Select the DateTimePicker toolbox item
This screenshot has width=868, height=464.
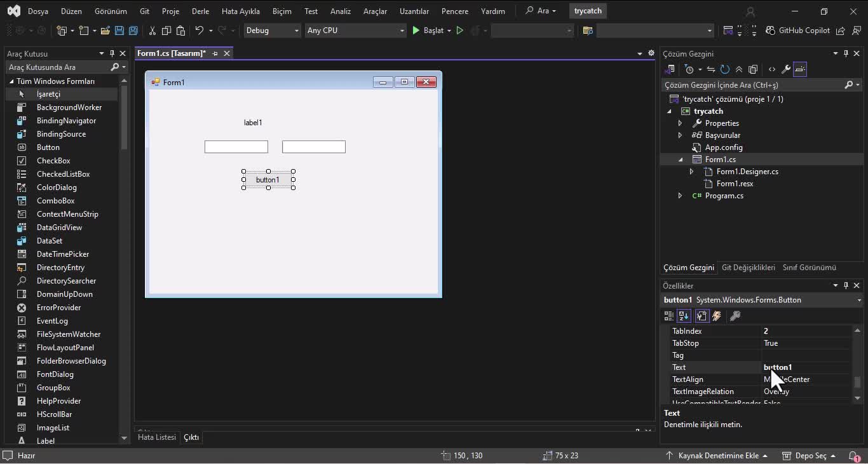62,254
